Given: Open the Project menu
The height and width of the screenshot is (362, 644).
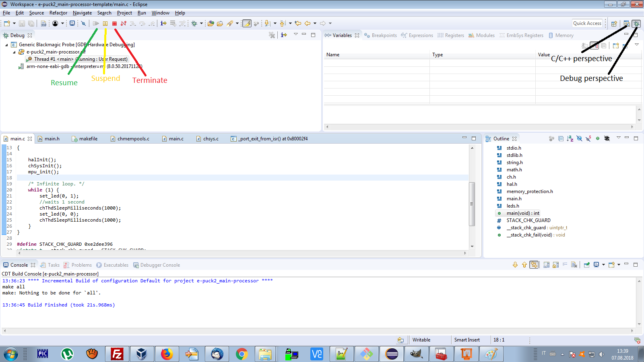Looking at the screenshot, I should pyautogui.click(x=124, y=13).
